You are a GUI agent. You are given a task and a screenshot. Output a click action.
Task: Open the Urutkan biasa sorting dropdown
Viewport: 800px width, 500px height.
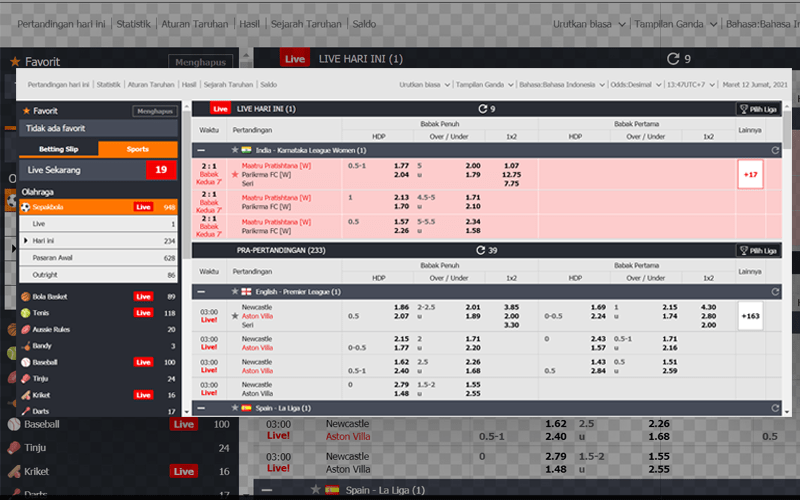[x=424, y=85]
